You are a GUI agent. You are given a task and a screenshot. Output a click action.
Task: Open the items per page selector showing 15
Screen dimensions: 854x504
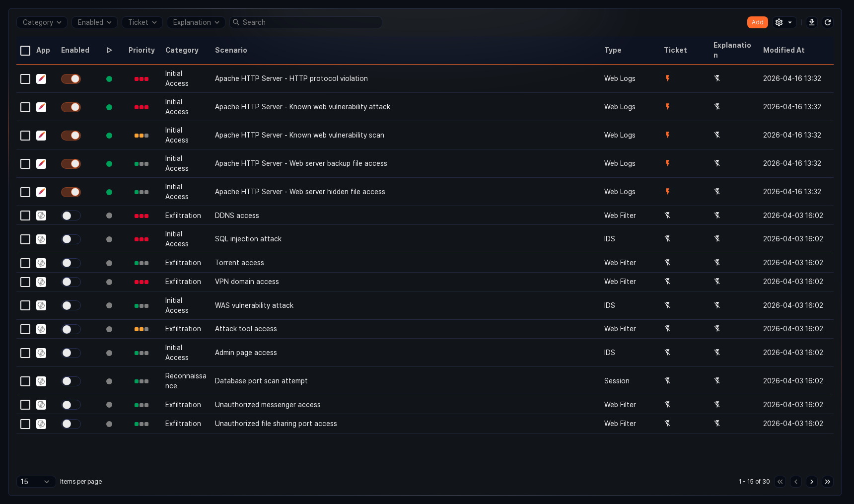point(35,482)
